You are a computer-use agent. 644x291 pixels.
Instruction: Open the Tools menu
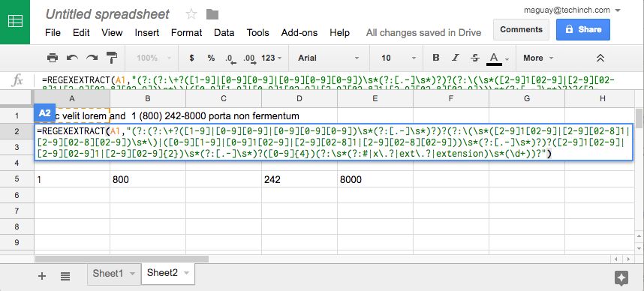(258, 32)
